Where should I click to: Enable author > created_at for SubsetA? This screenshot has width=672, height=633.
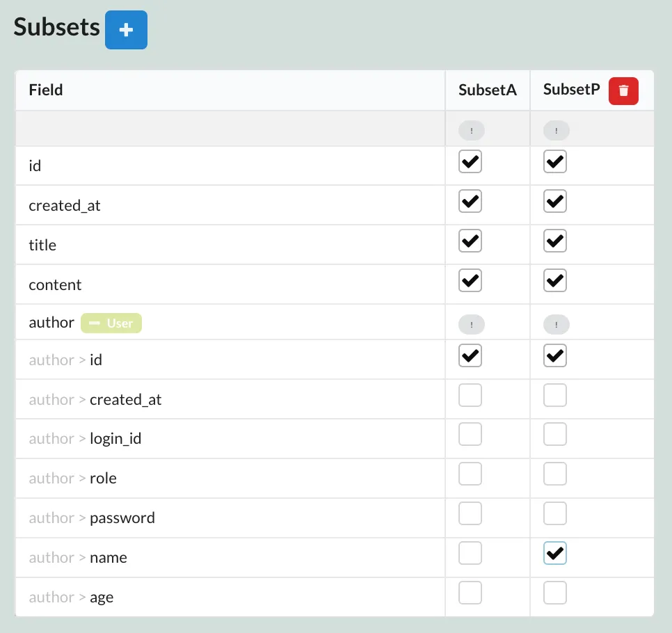(470, 394)
